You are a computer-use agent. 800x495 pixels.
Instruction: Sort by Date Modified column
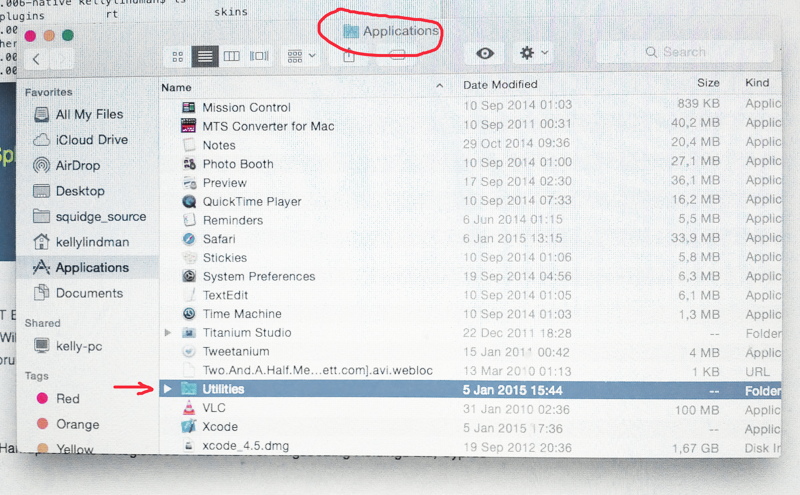pos(500,85)
